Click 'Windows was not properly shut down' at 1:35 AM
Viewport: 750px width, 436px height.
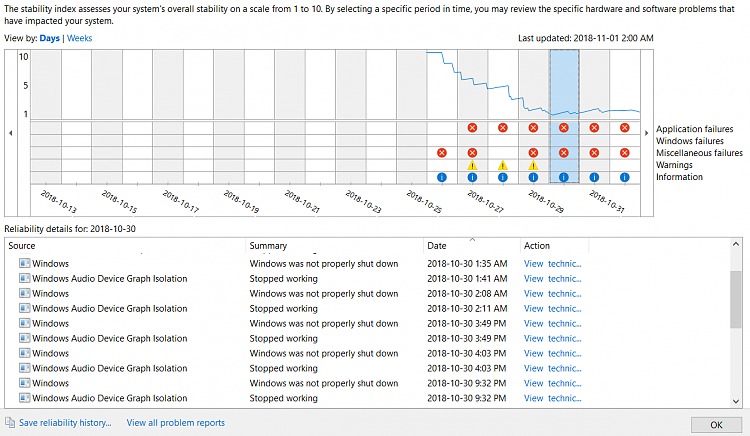point(324,263)
